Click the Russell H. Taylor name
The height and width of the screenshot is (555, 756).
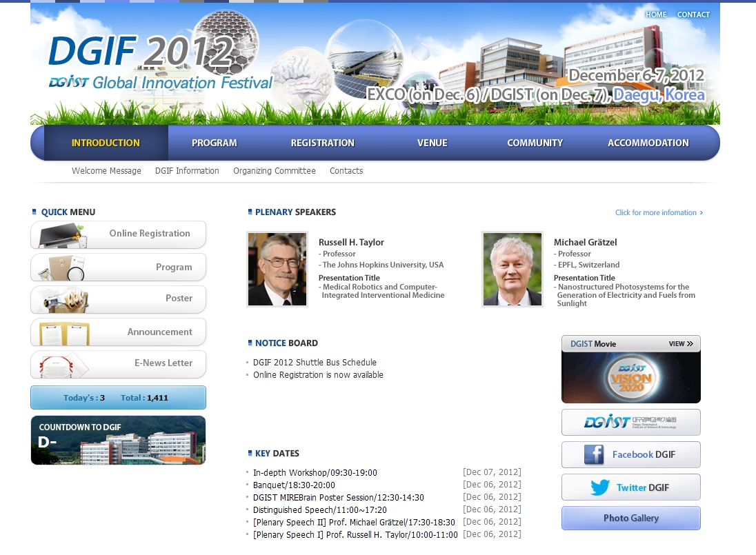click(x=351, y=242)
